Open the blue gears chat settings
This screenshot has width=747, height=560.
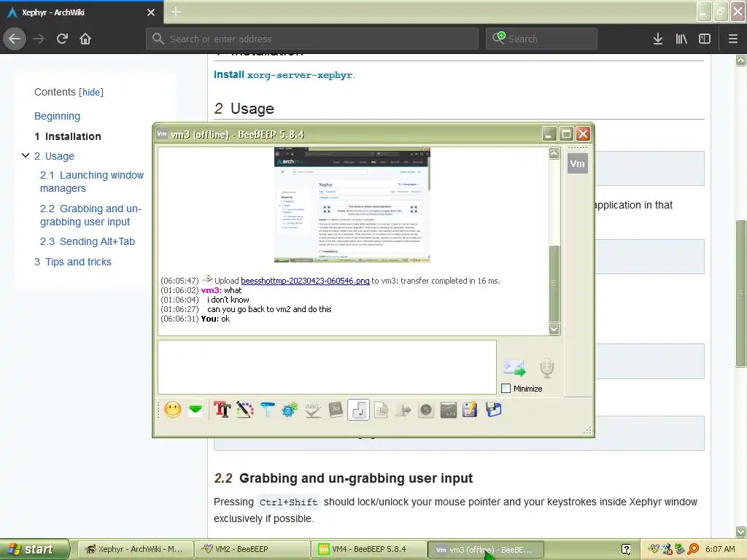(290, 410)
